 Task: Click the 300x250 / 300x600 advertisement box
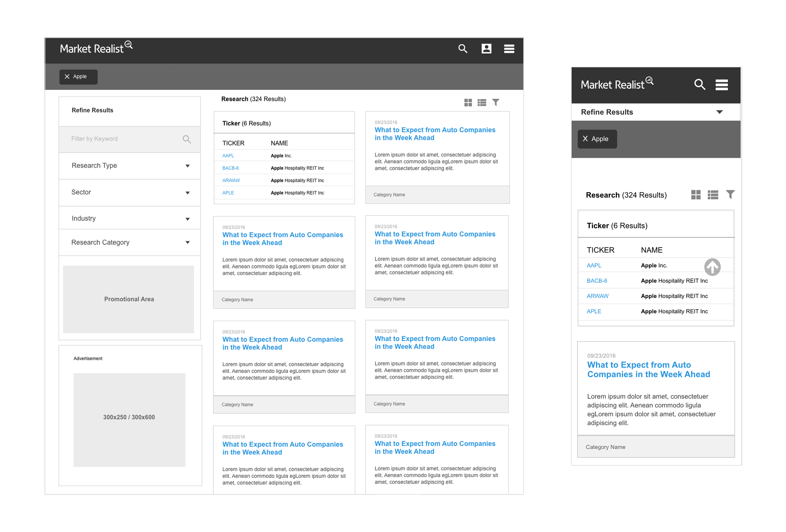coord(129,420)
